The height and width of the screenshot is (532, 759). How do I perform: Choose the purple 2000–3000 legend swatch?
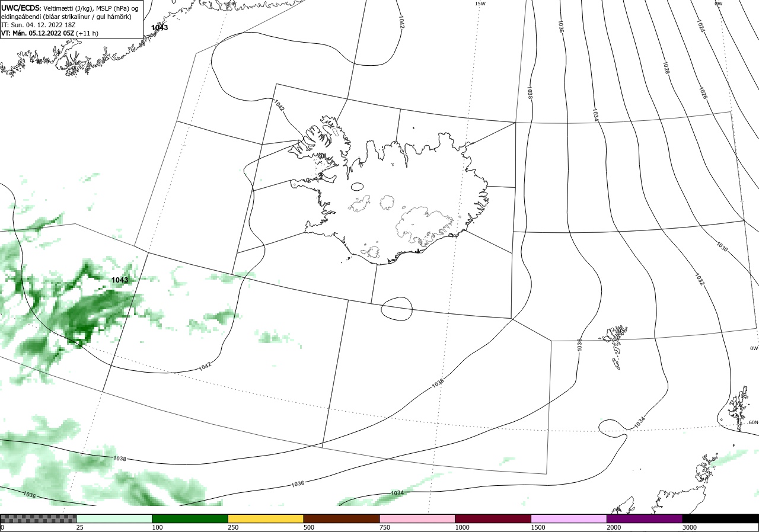pyautogui.click(x=645, y=518)
